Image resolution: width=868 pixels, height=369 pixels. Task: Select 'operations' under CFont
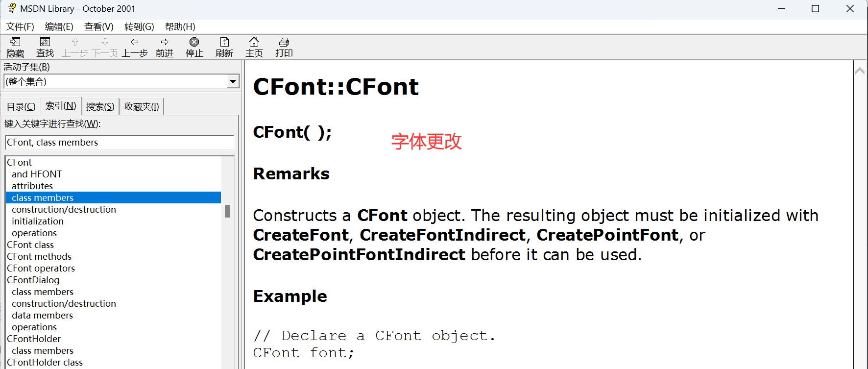pos(34,233)
